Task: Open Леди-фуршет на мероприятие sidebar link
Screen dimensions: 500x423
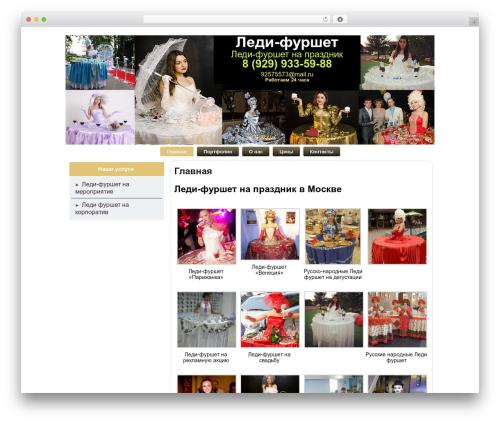Action: 102,188
